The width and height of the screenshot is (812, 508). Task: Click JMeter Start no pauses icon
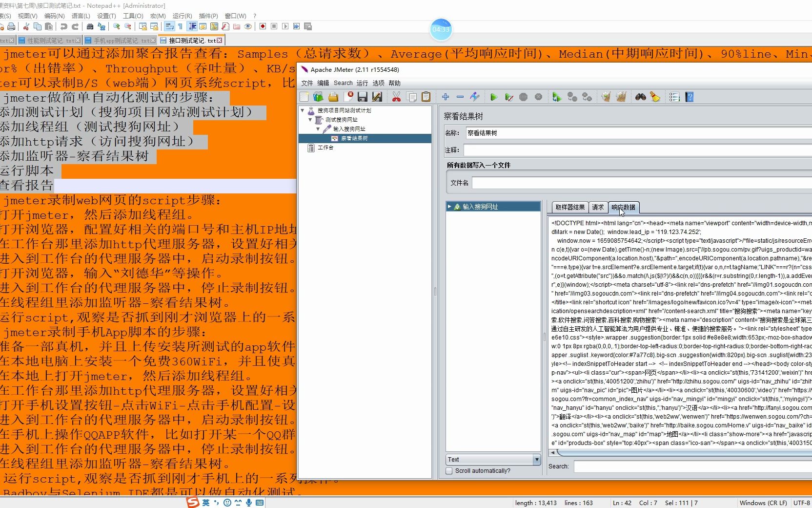[508, 97]
